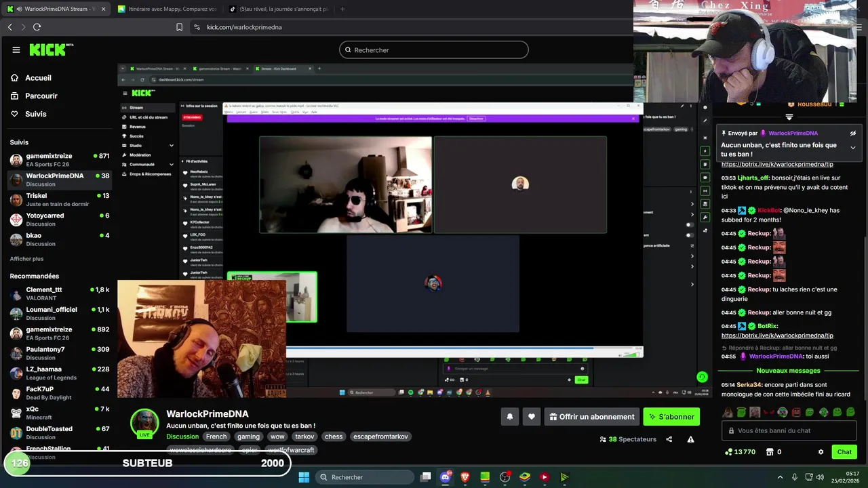The width and height of the screenshot is (868, 488).
Task: Click the Discussion category link
Action: click(x=182, y=436)
